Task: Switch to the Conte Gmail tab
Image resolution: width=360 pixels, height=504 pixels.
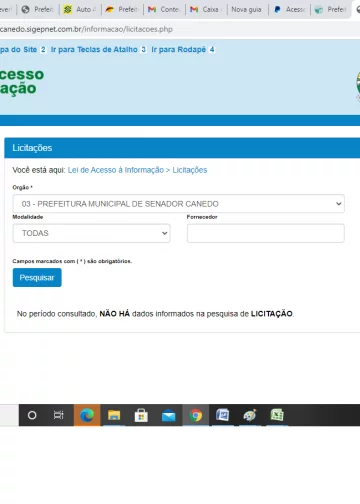Action: point(164,9)
